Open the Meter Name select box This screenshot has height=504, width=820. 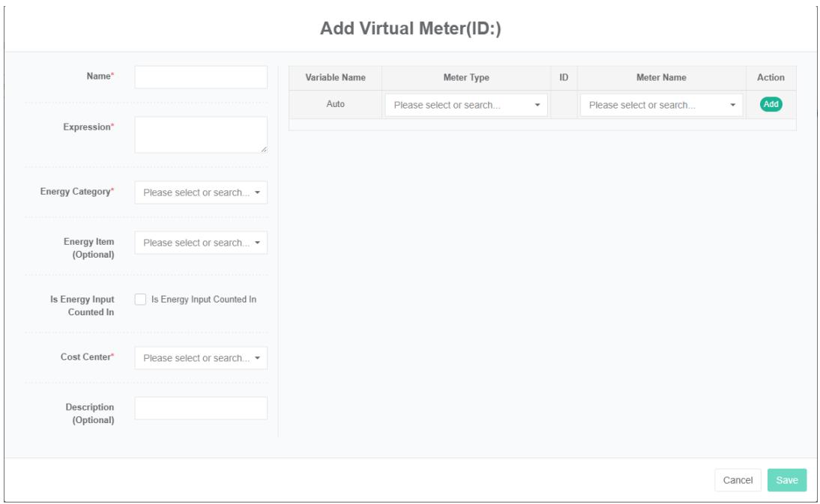pos(660,106)
